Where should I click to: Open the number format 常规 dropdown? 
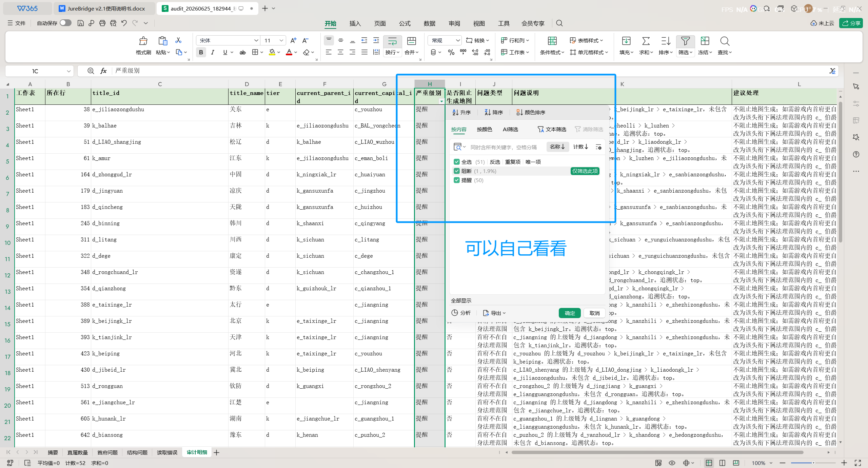[457, 40]
